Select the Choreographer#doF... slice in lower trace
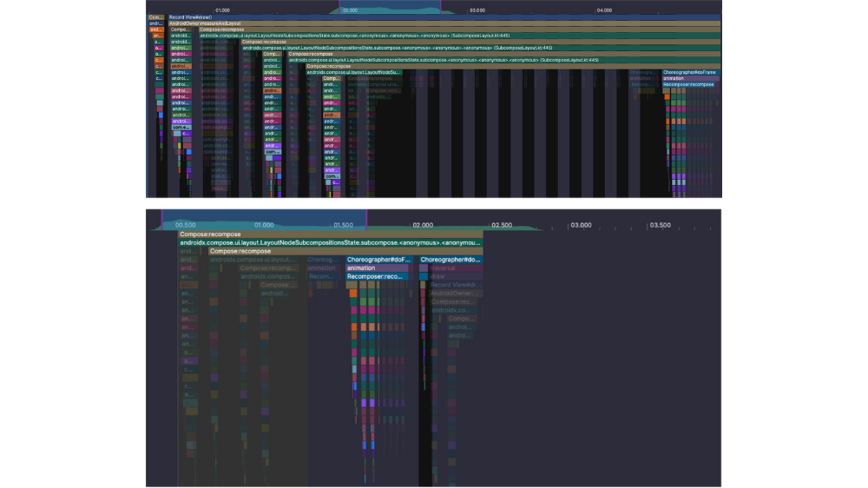 (x=378, y=260)
